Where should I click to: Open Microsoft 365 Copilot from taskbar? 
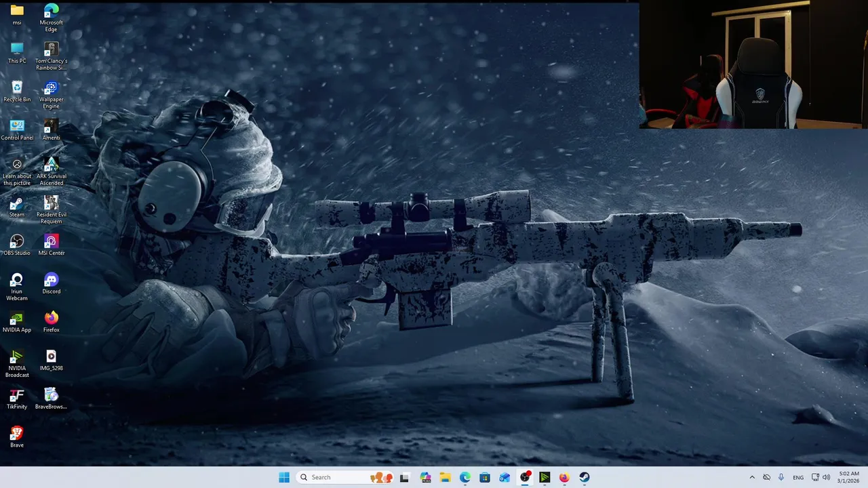[425, 477]
